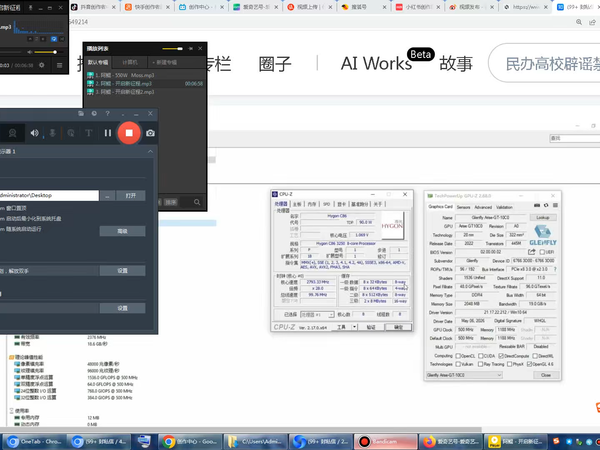The height and width of the screenshot is (450, 600).
Task: Toggle GPU-Z UEFI checkbox
Action: [542, 252]
